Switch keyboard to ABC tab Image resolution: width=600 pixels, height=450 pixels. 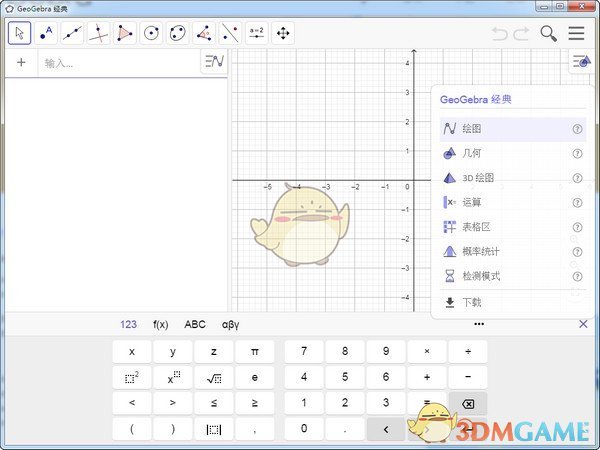click(x=195, y=324)
